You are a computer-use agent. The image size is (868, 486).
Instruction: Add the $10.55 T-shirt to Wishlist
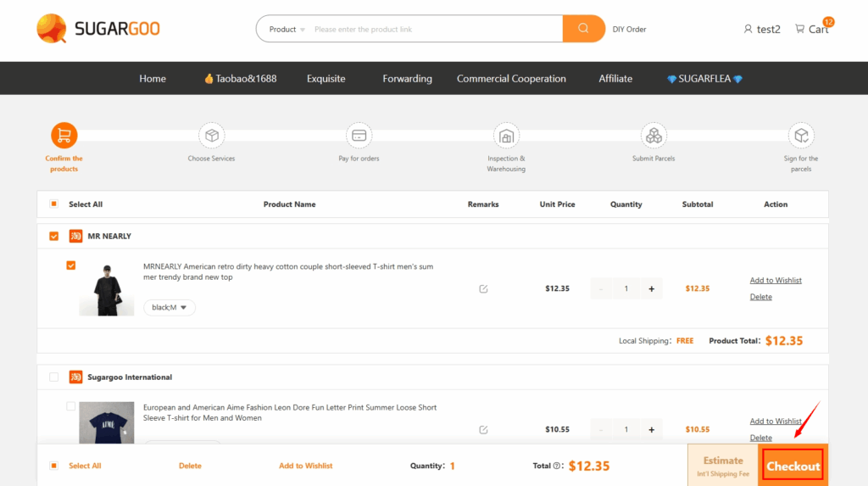point(776,422)
